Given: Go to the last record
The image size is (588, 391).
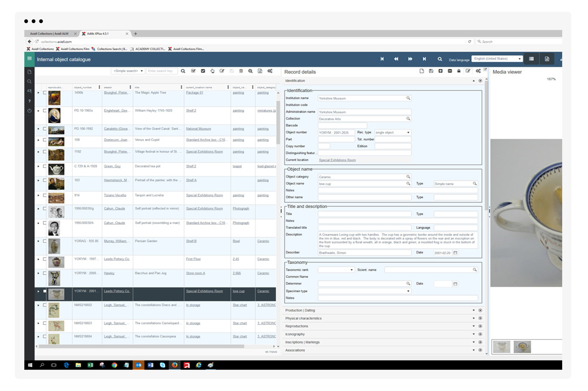Looking at the screenshot, I should [424, 59].
